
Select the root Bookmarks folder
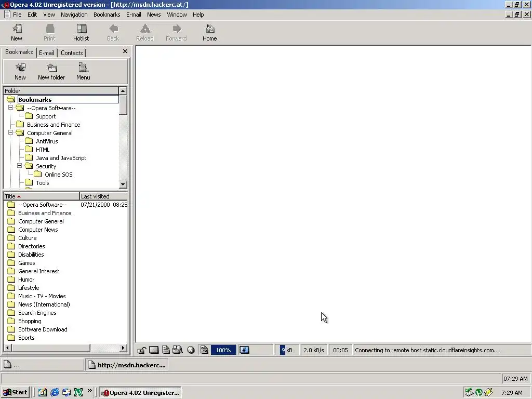(x=35, y=99)
